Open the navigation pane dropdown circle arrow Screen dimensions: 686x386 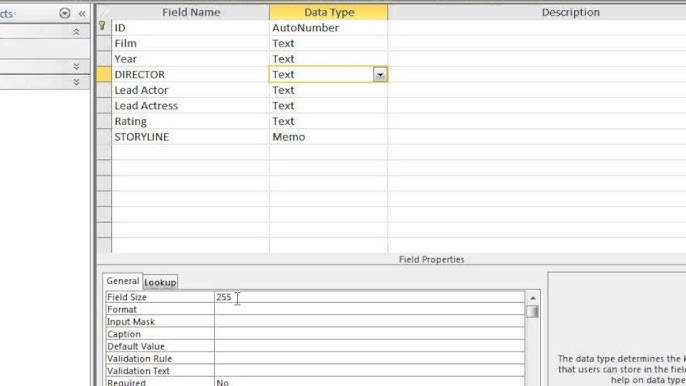tap(65, 13)
